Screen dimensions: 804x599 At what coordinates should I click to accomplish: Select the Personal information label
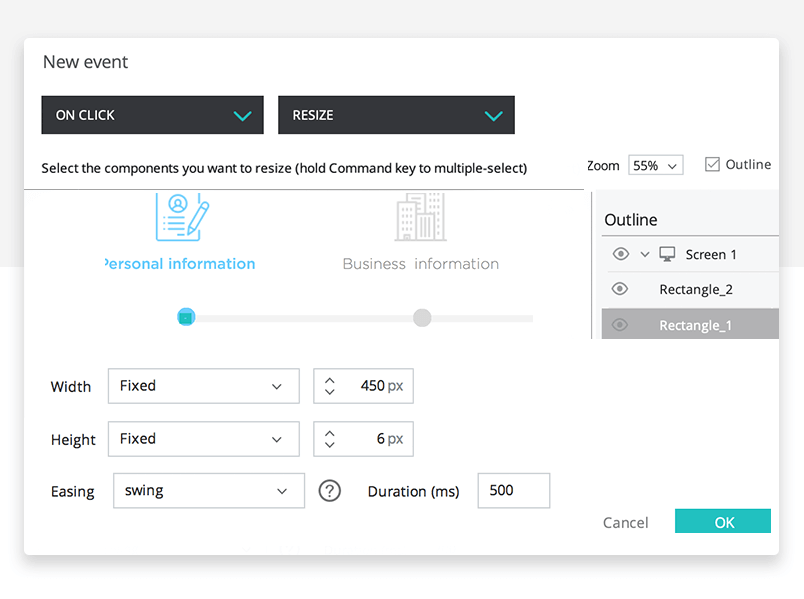pyautogui.click(x=179, y=264)
